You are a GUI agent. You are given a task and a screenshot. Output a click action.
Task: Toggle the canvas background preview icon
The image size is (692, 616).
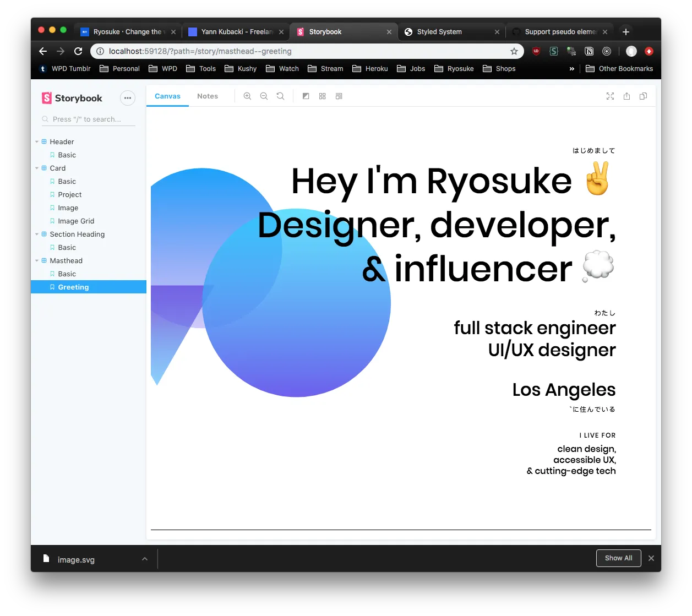coord(306,96)
